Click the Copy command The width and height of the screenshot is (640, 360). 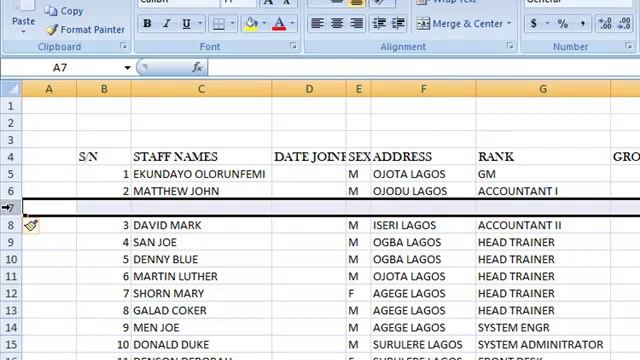64,11
